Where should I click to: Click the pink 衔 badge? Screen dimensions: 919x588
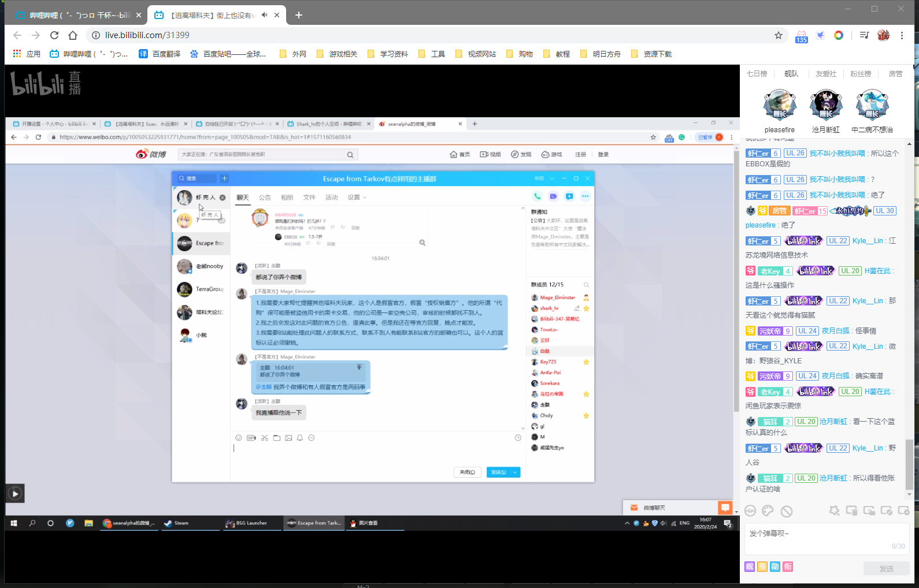coord(788,567)
